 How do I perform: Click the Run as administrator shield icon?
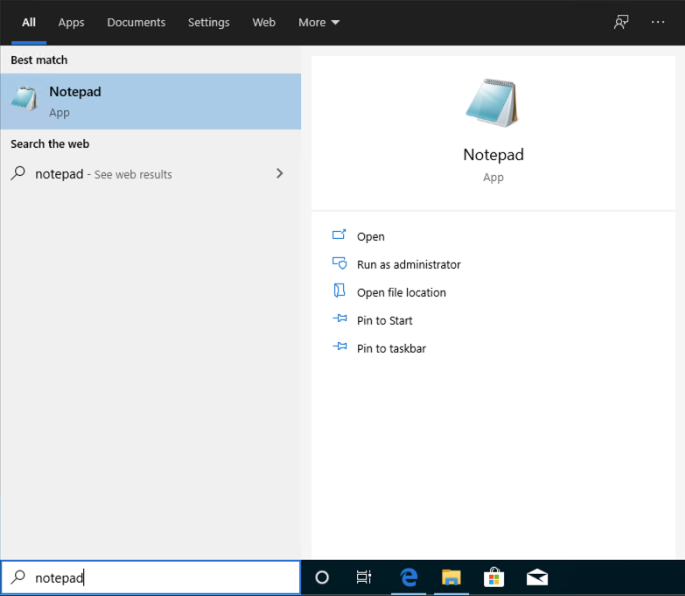point(339,263)
